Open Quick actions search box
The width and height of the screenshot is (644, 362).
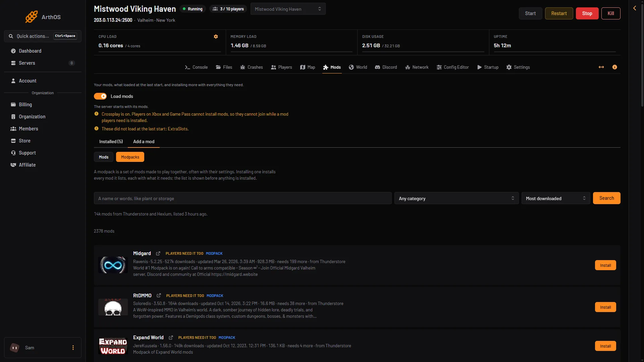(x=43, y=36)
